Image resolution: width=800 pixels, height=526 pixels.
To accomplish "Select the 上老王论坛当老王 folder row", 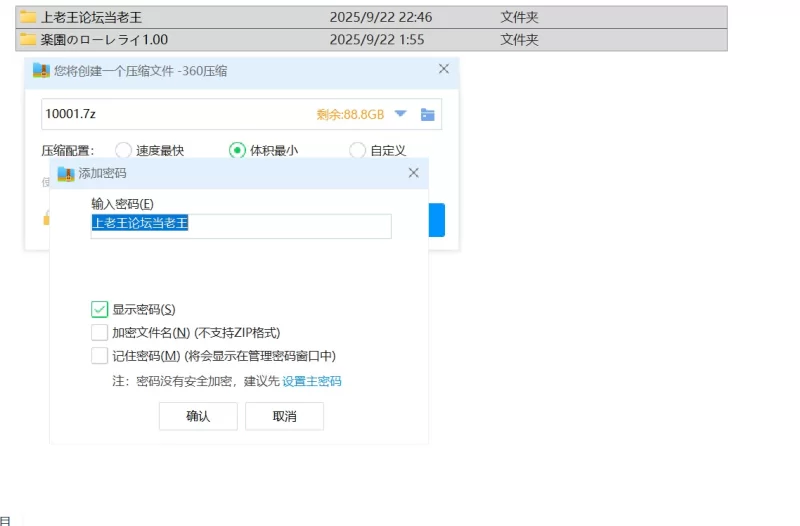I will point(371,17).
